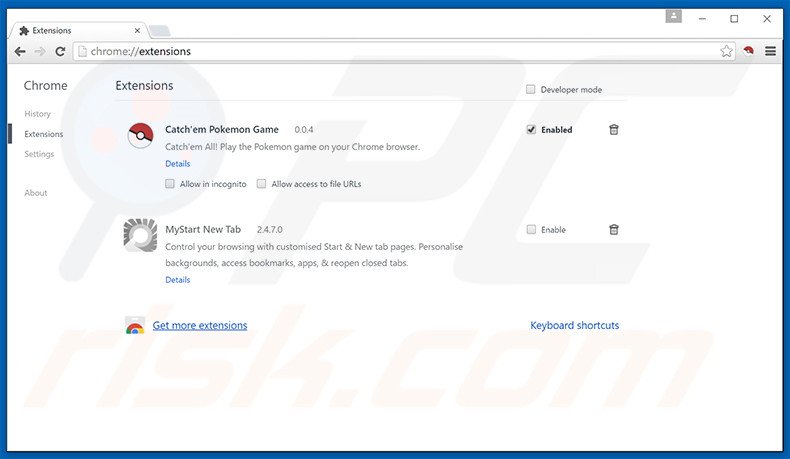Delete MyStart New Tab via trash icon
This screenshot has height=459, width=790.
point(614,230)
